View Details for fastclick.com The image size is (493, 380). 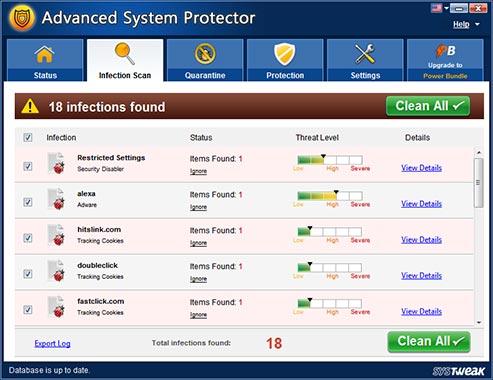[421, 311]
